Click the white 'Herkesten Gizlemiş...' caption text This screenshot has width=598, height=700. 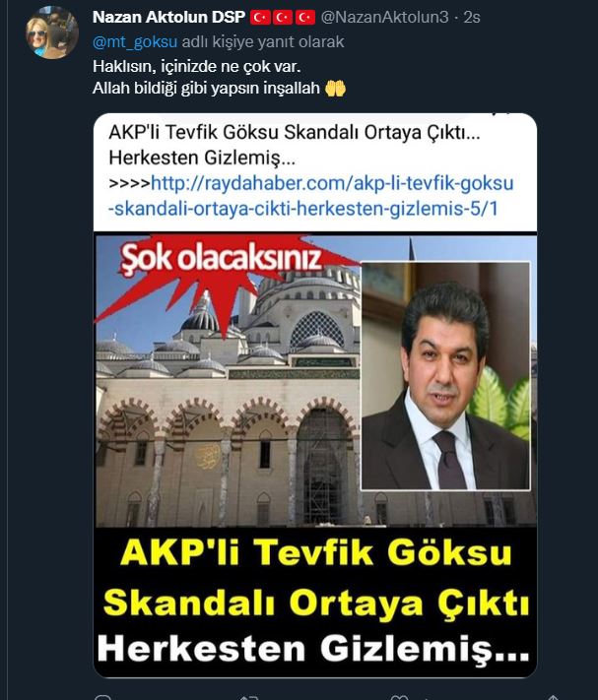click(313, 649)
